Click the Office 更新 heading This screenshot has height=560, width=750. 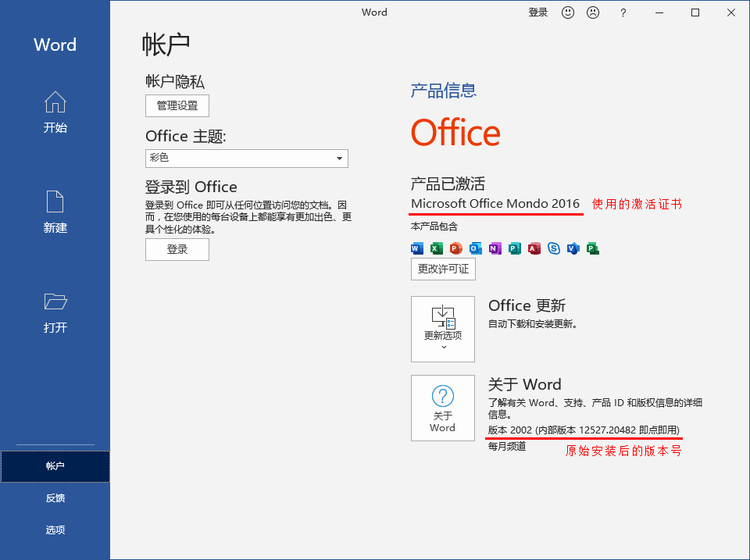[x=527, y=305]
